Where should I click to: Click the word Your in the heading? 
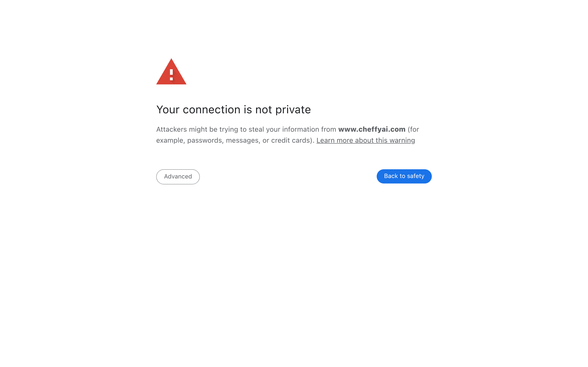point(168,110)
